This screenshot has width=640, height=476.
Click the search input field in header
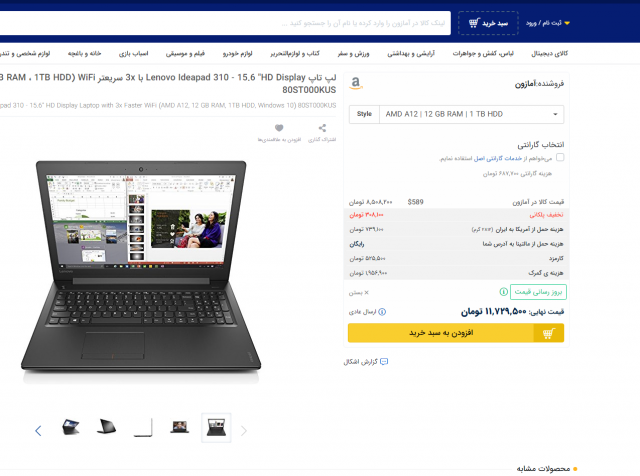tap(225, 23)
